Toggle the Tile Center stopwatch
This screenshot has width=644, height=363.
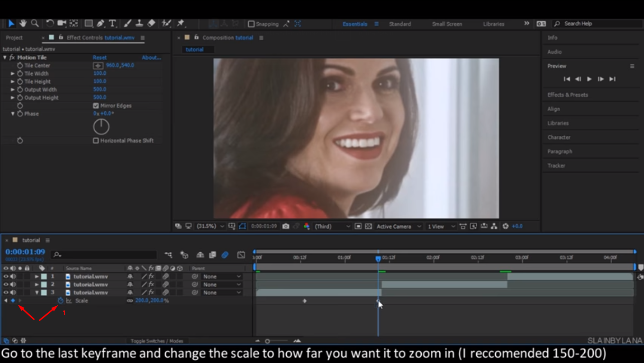coord(20,66)
